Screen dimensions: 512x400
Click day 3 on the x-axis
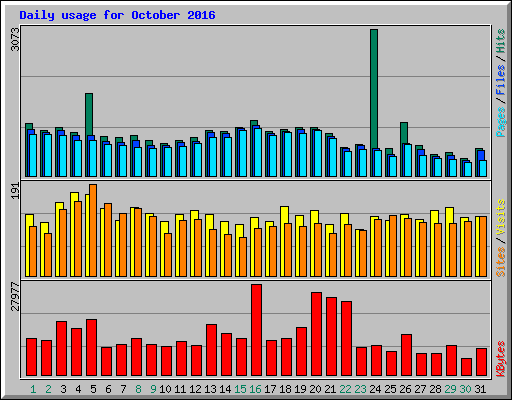[x=63, y=389]
